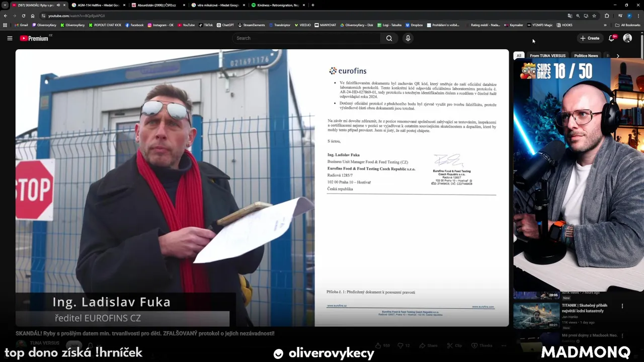Select the From TUNA VERSUS chip

(x=547, y=56)
